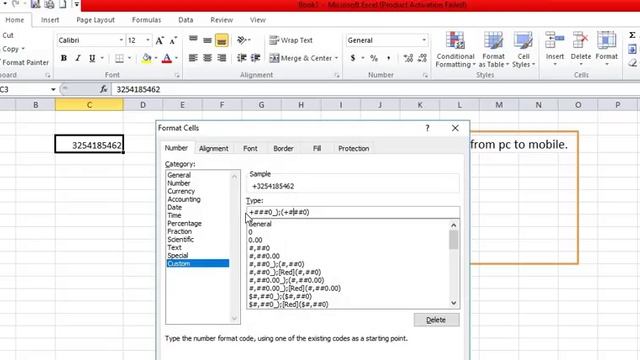Viewport: 640px width, 360px height.
Task: Toggle Underline formatting
Action: pyautogui.click(x=92, y=58)
